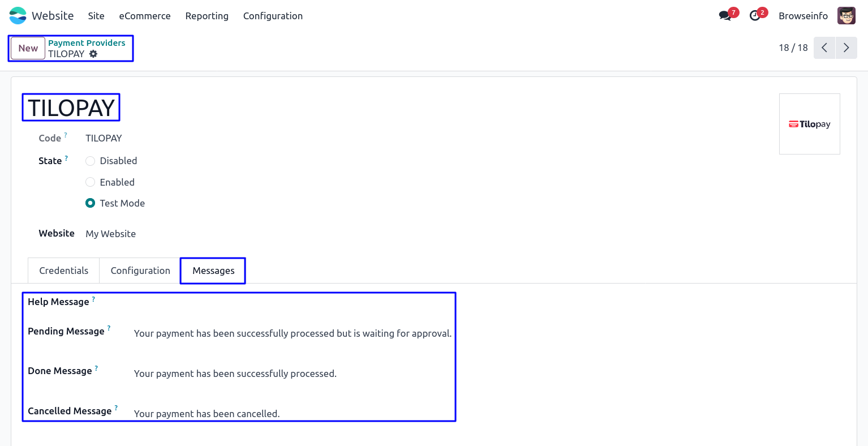Screen dimensions: 868x446
Task: Switch to the Messages tab
Action: point(213,271)
